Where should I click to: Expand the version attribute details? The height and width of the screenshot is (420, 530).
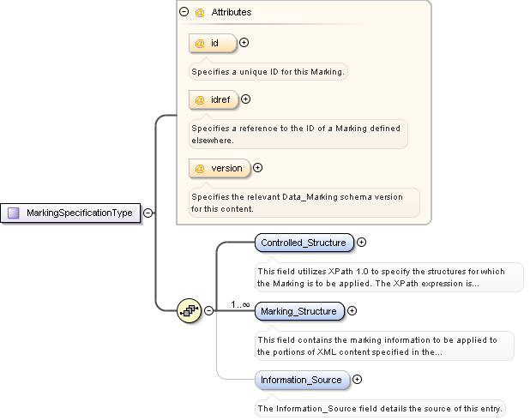click(x=257, y=168)
